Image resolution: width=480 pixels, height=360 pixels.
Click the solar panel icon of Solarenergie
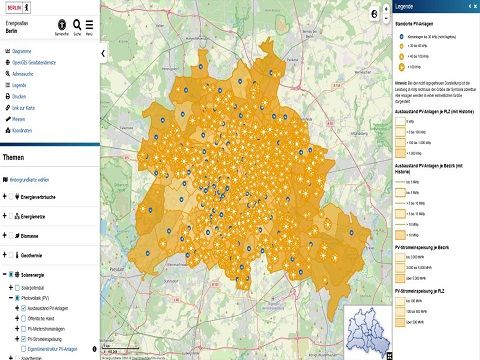pyautogui.click(x=17, y=275)
